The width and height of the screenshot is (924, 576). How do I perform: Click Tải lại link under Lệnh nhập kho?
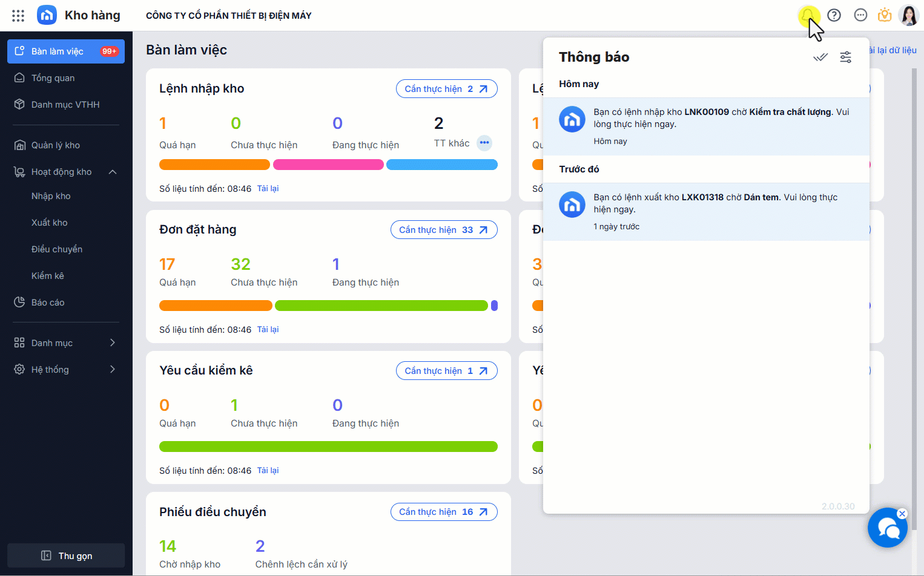point(268,189)
